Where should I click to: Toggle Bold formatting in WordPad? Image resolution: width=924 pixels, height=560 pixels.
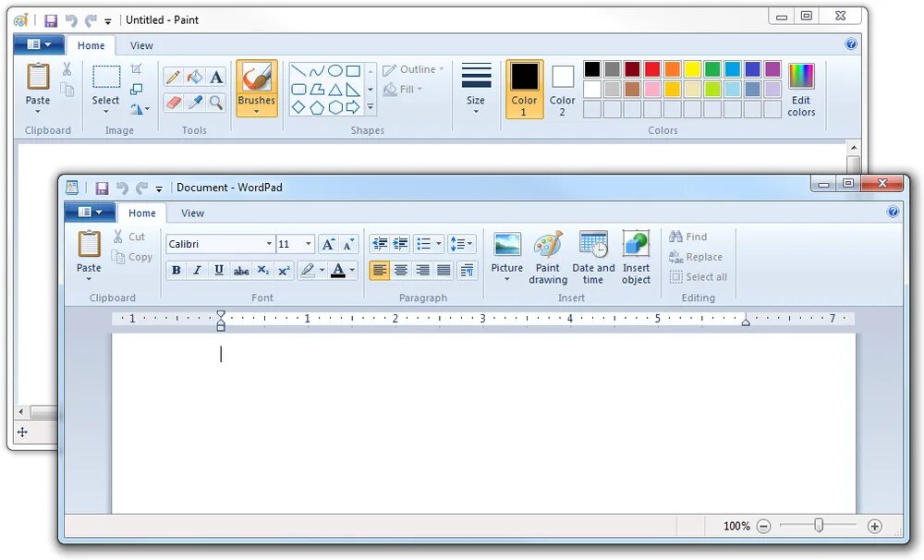tap(176, 271)
